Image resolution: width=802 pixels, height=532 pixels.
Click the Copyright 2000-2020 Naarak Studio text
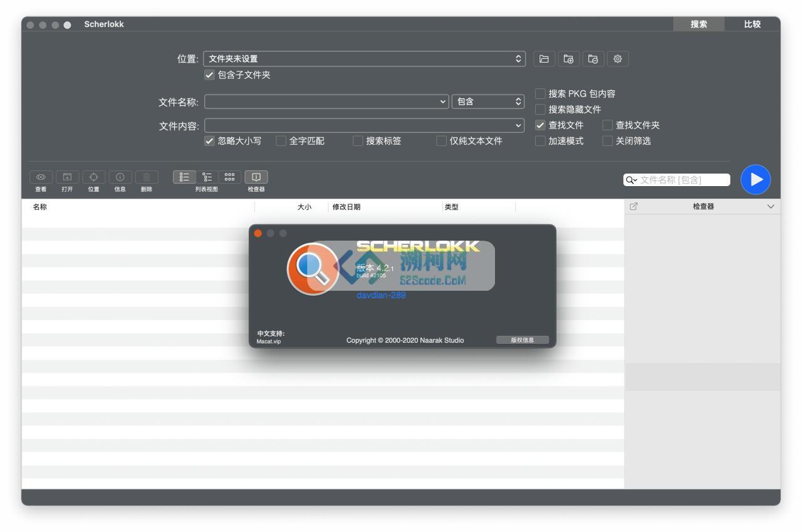click(x=405, y=340)
